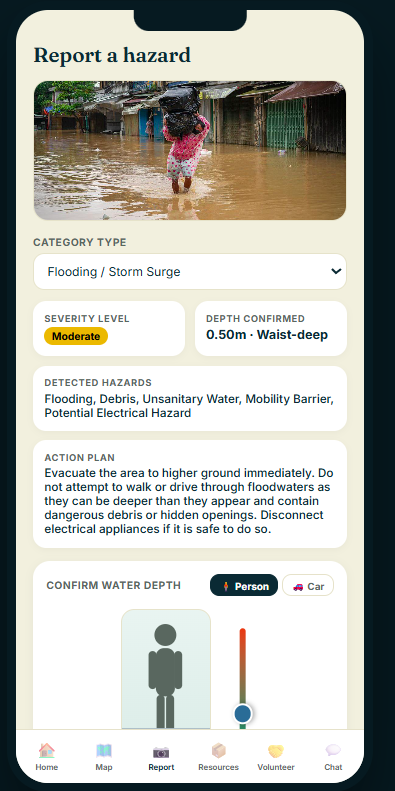Click the person silhouette depth figure
The width and height of the screenshot is (395, 791).
(165, 676)
